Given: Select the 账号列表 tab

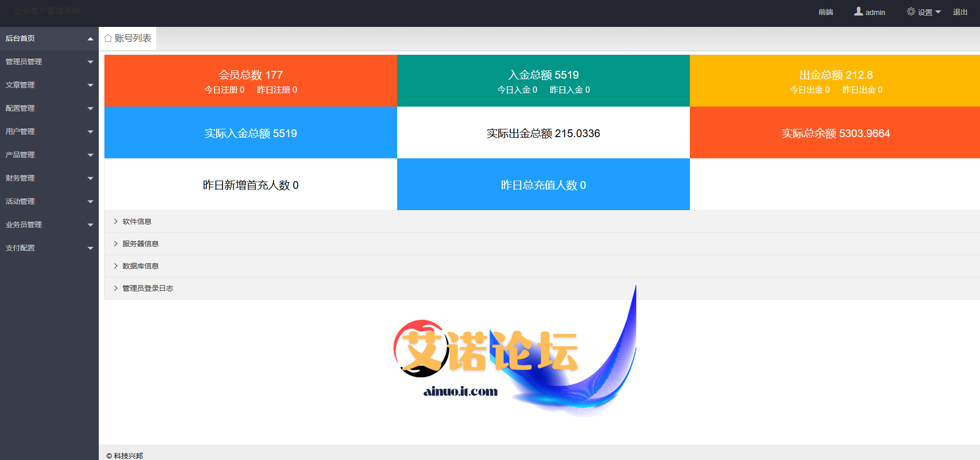Looking at the screenshot, I should (128, 38).
